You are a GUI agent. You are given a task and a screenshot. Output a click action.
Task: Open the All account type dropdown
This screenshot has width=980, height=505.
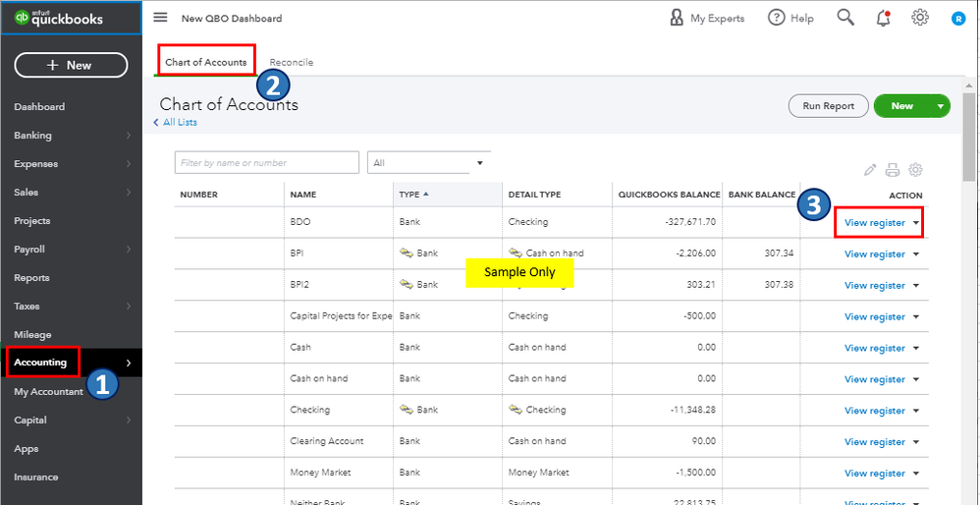[x=429, y=162]
